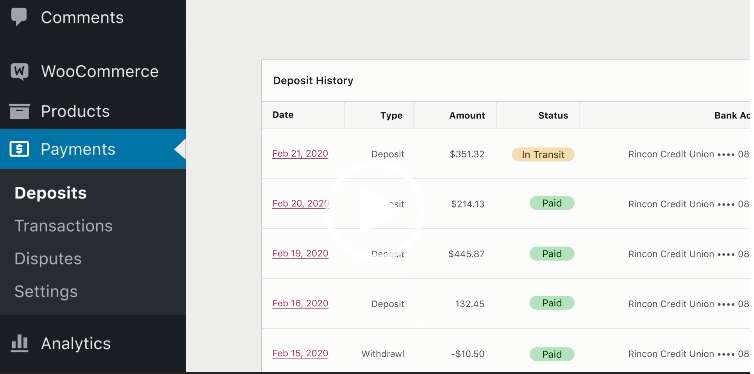Image resolution: width=754 pixels, height=374 pixels.
Task: Click the Comments speech bubble icon
Action: coord(19,17)
